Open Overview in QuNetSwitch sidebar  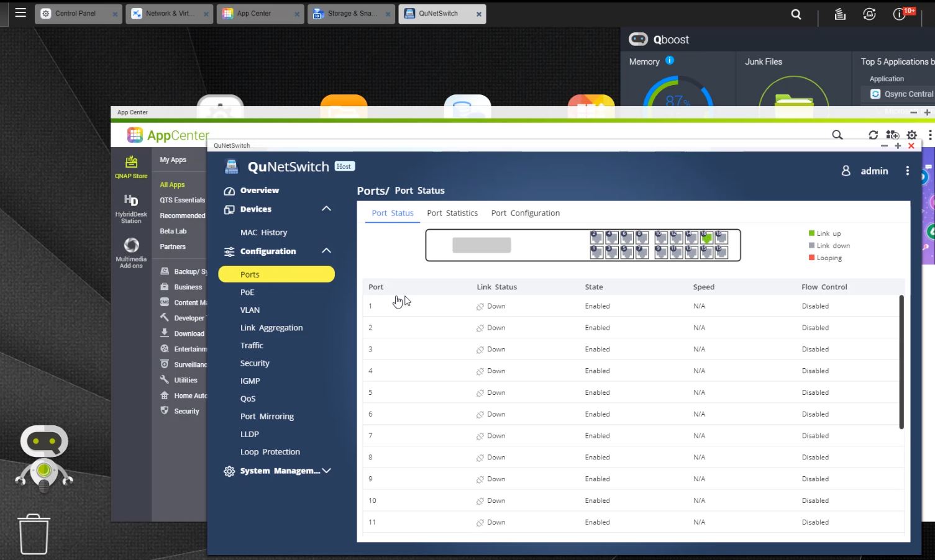point(260,190)
